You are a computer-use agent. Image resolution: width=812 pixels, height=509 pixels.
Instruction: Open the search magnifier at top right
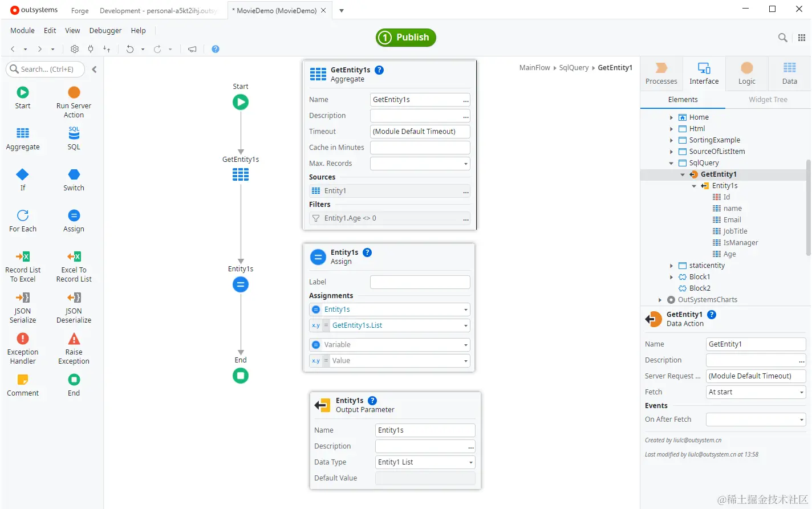tap(783, 38)
